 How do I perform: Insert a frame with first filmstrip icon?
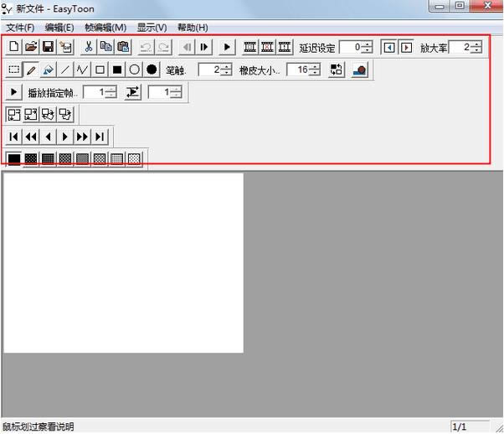tap(250, 47)
